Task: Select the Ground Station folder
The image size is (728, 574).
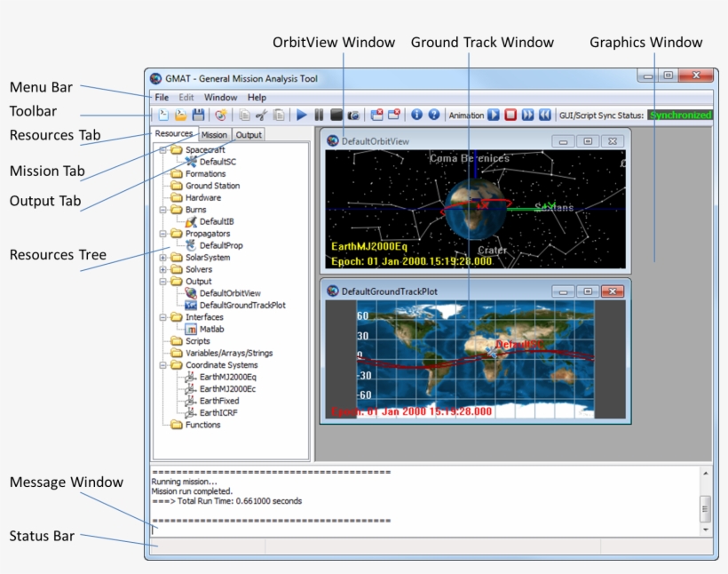Action: (213, 186)
